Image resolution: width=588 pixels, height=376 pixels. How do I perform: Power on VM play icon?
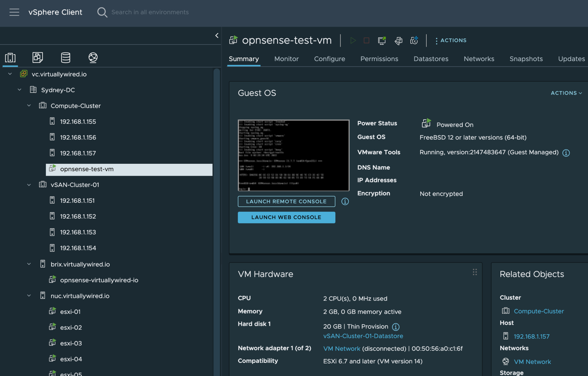353,40
